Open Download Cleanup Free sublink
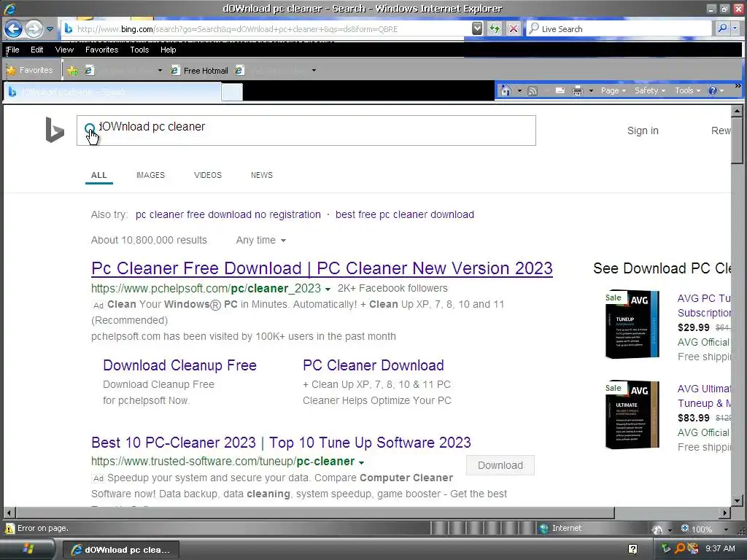 point(179,365)
